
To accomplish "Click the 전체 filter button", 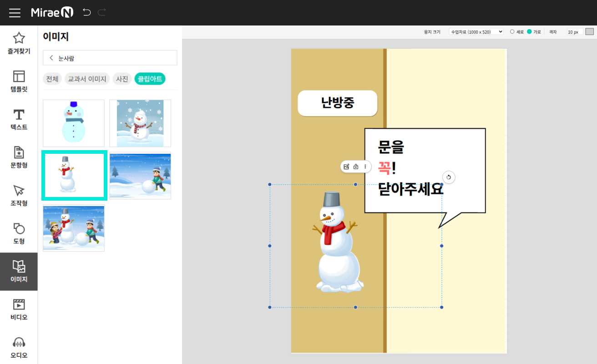I will coord(52,79).
